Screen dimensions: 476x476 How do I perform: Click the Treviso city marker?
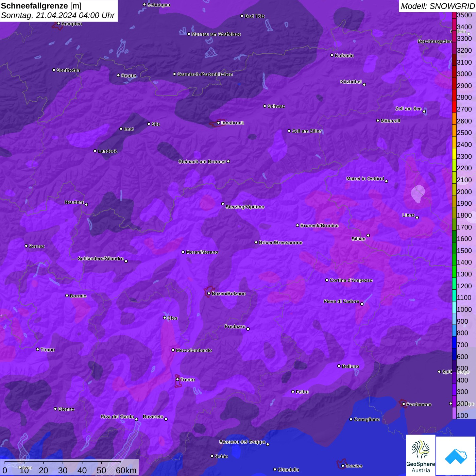point(343,466)
